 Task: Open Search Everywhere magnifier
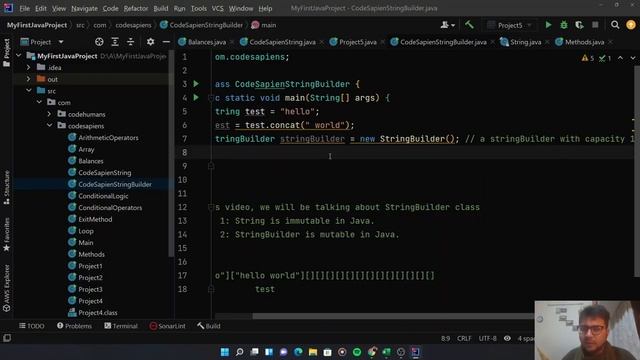click(x=615, y=25)
